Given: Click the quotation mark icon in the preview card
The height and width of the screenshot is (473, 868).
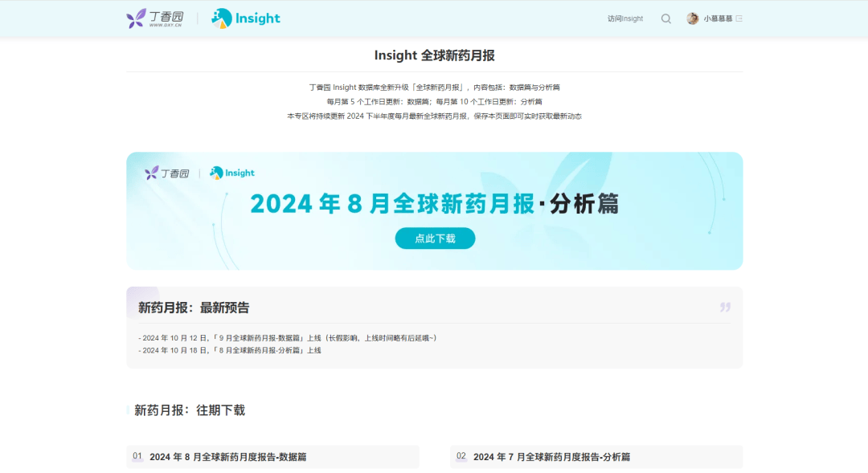Looking at the screenshot, I should 725,307.
